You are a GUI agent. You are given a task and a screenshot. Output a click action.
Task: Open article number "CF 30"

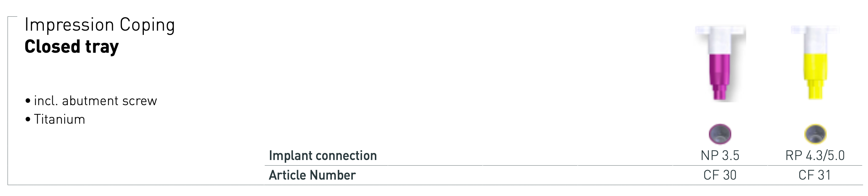pyautogui.click(x=720, y=175)
